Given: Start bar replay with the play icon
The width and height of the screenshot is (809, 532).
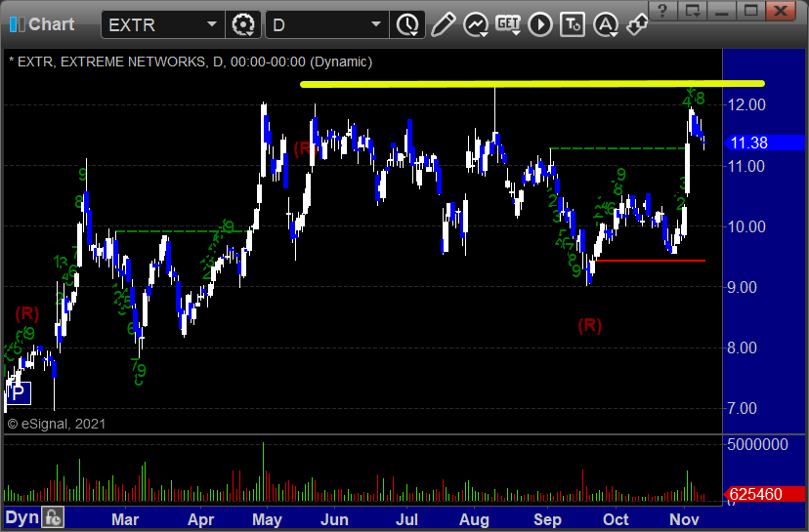Looking at the screenshot, I should (x=540, y=24).
